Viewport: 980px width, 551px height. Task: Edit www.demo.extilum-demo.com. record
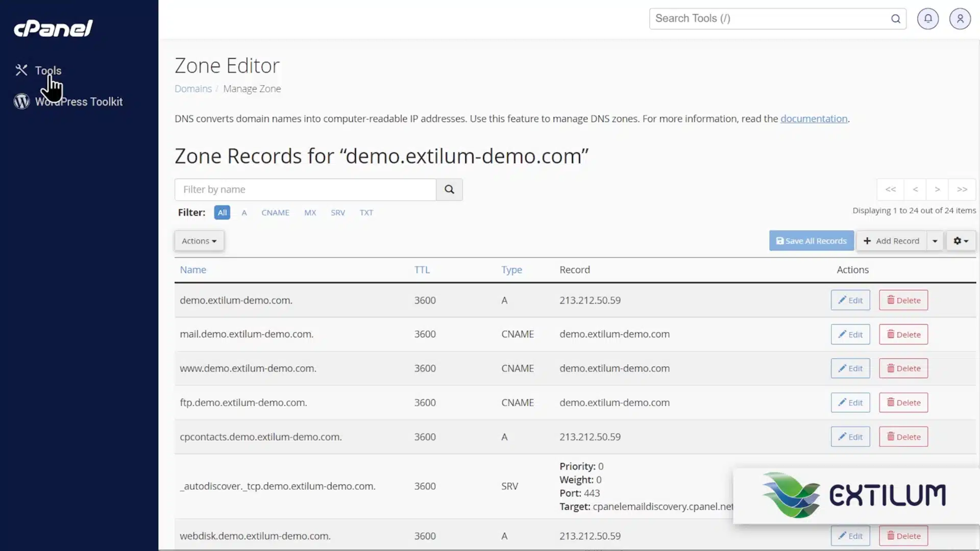tap(850, 368)
